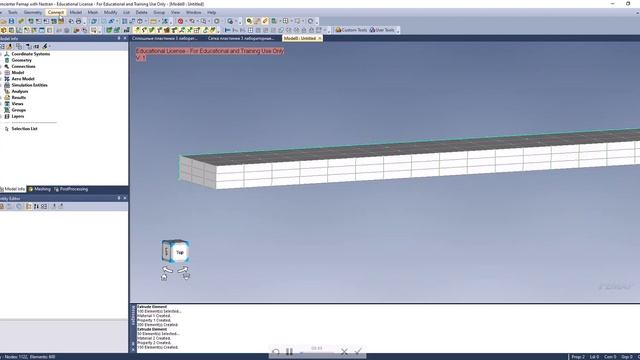
Task: Open the Mesh menu
Action: (x=93, y=13)
